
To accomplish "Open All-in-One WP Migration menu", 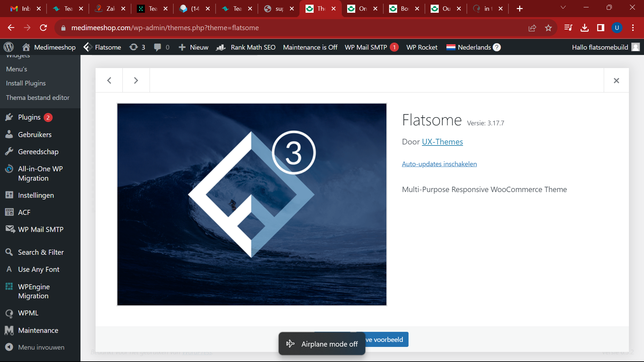I will (40, 173).
